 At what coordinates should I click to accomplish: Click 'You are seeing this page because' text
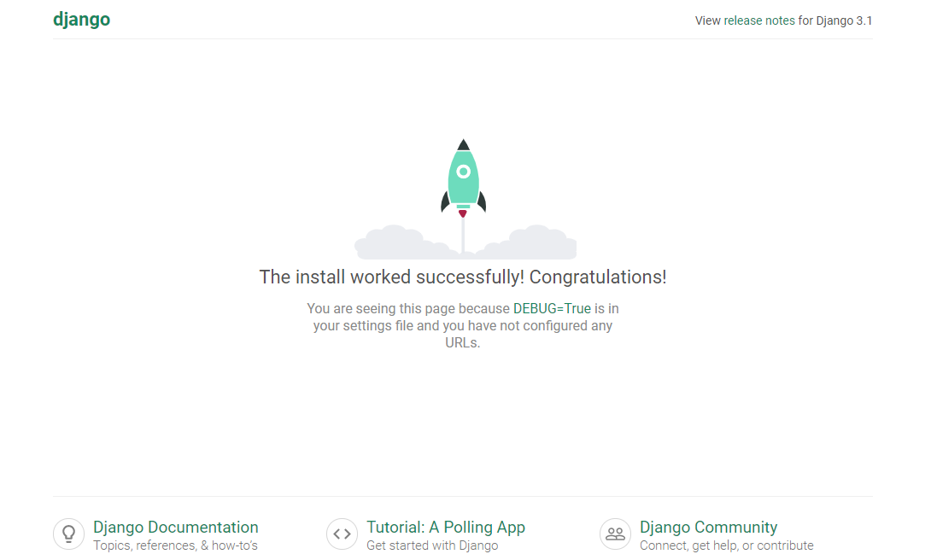pos(408,308)
